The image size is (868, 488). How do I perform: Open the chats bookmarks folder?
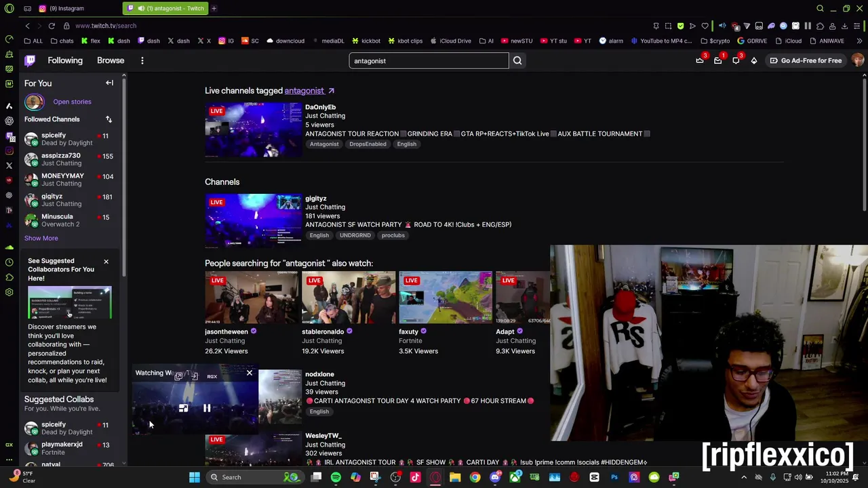[62, 41]
